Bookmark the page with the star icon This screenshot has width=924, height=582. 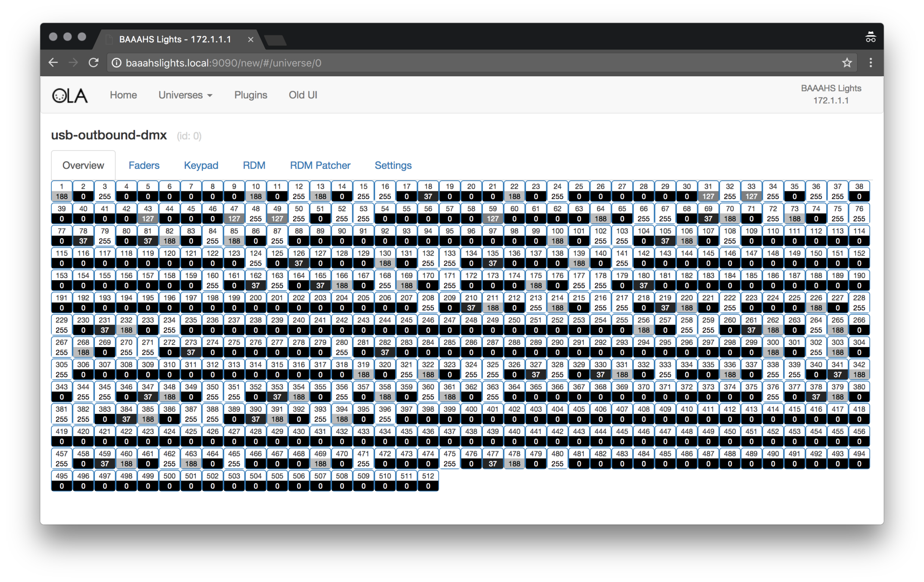click(x=847, y=63)
